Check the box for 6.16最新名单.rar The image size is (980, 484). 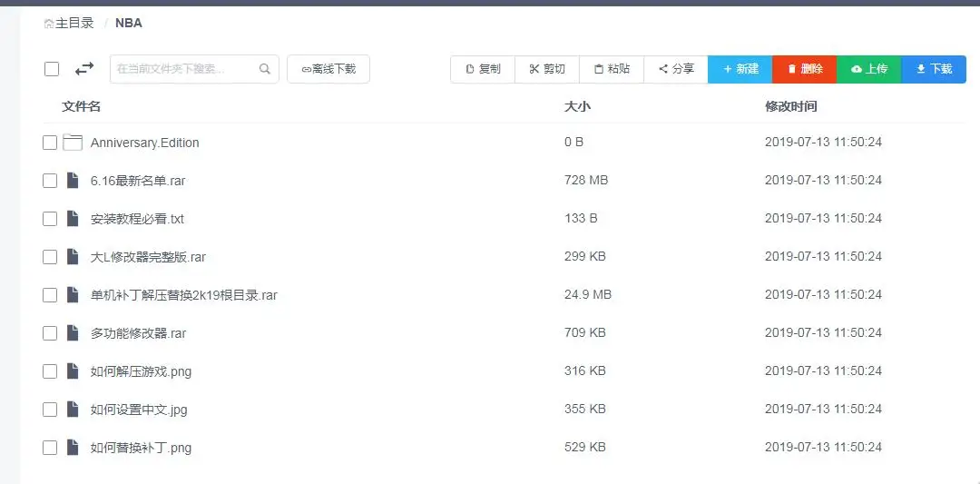[x=50, y=181]
